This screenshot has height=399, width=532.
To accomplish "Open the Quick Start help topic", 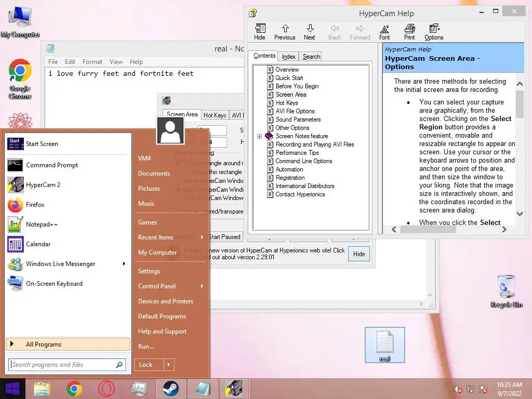I will 289,78.
